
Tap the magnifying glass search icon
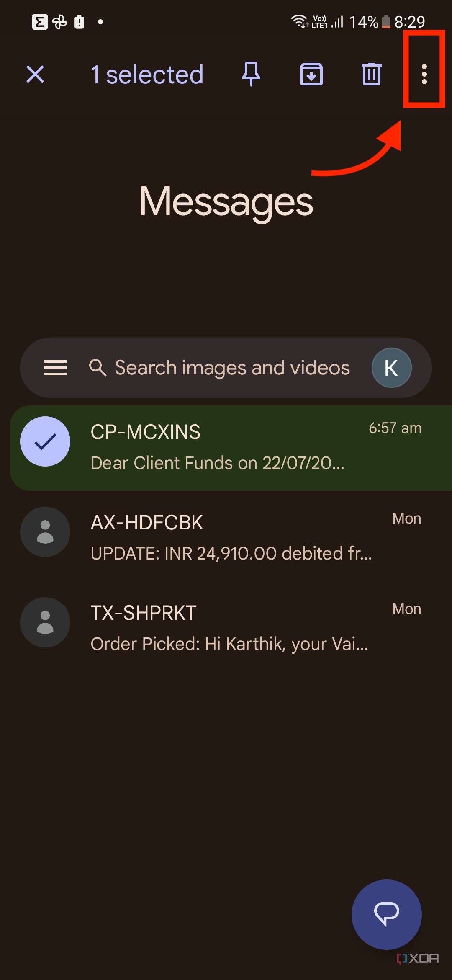98,368
